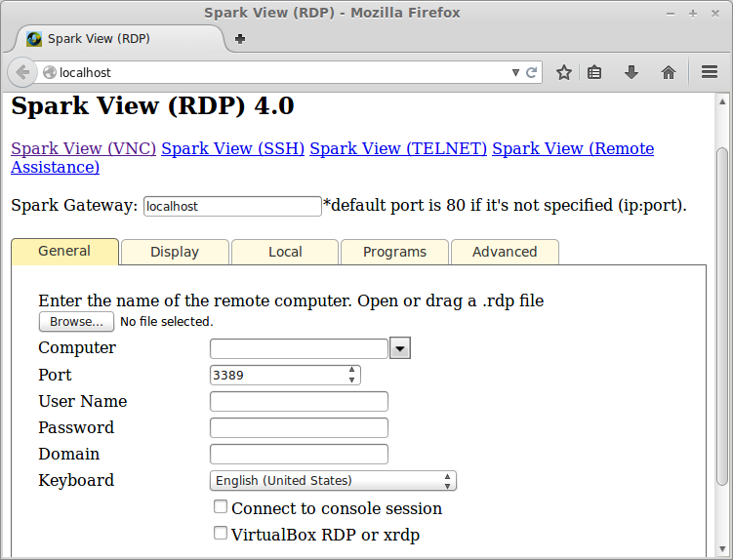Click the Spark Gateway input field
733x560 pixels.
click(x=232, y=206)
